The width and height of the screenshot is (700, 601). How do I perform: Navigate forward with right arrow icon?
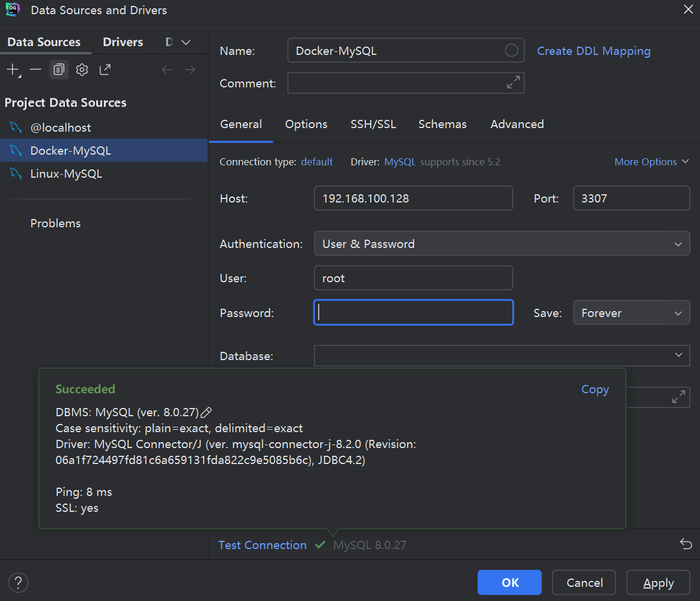[189, 70]
